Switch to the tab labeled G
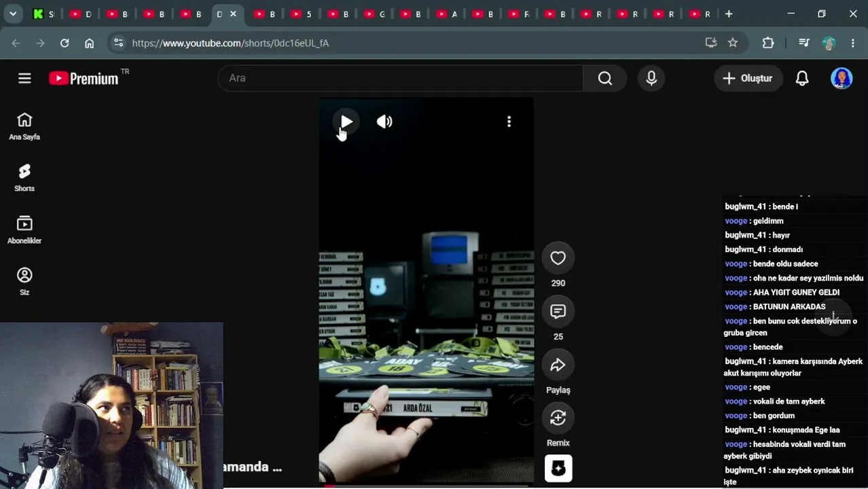The height and width of the screenshot is (489, 868). [x=374, y=14]
